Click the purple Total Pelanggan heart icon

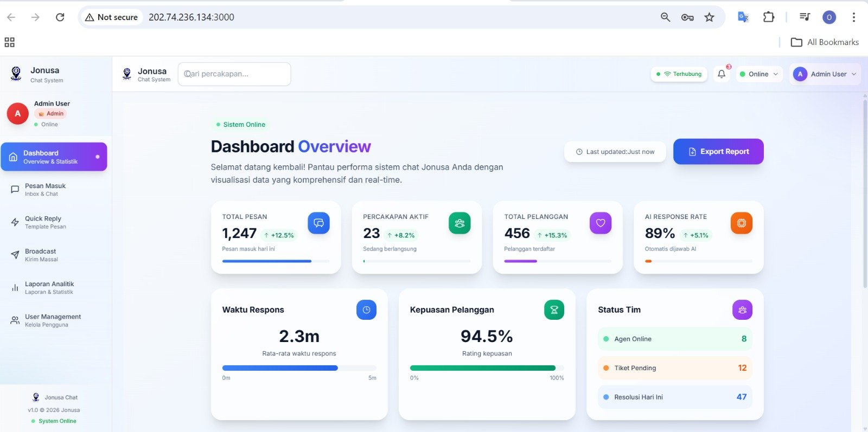coord(601,223)
